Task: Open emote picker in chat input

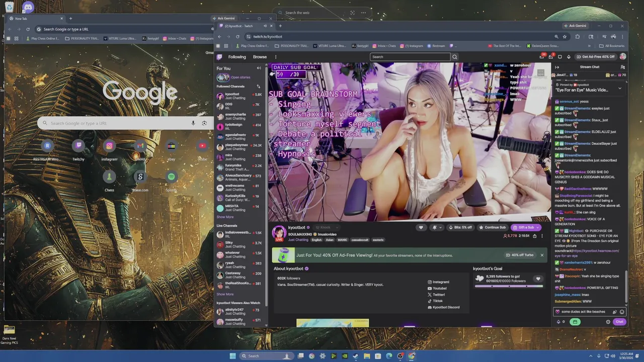Action: tap(622, 312)
